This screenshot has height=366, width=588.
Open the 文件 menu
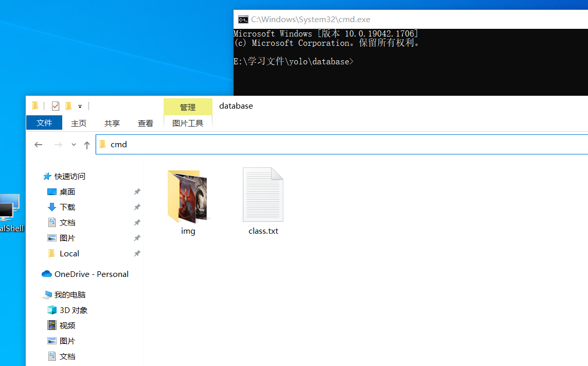[x=44, y=123]
